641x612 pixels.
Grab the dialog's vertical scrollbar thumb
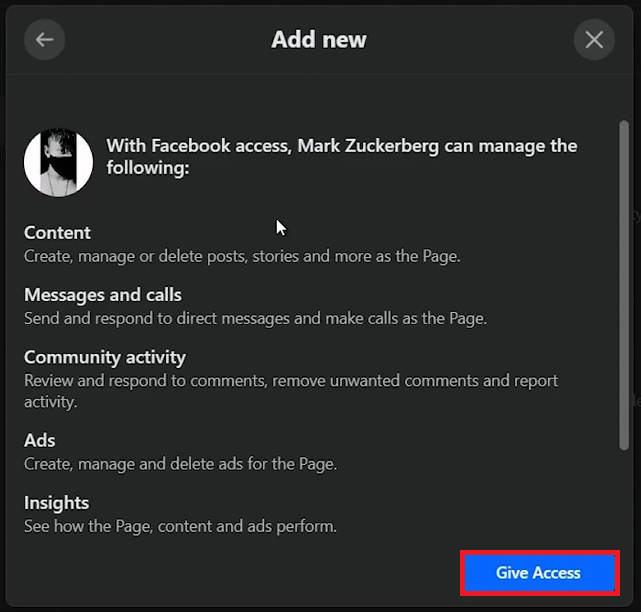tap(623, 285)
